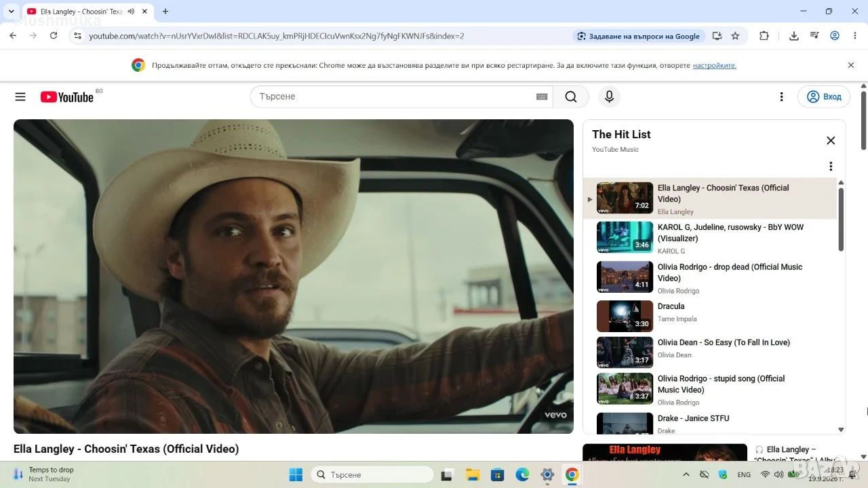
Task: Open the настройките link in the Chrome banner
Action: [x=714, y=66]
